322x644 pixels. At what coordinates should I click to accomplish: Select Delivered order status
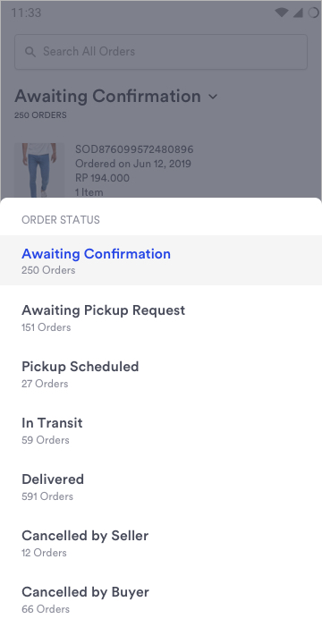pos(161,487)
